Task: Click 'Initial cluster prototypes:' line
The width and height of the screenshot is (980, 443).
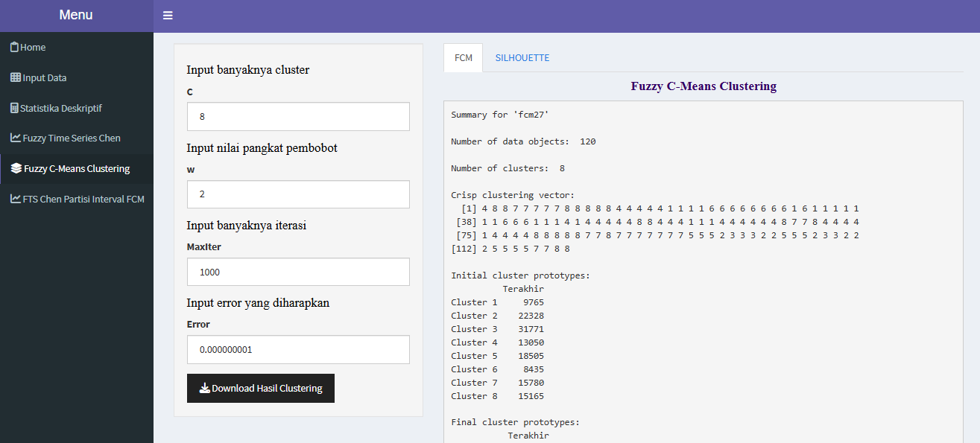Action: [520, 275]
